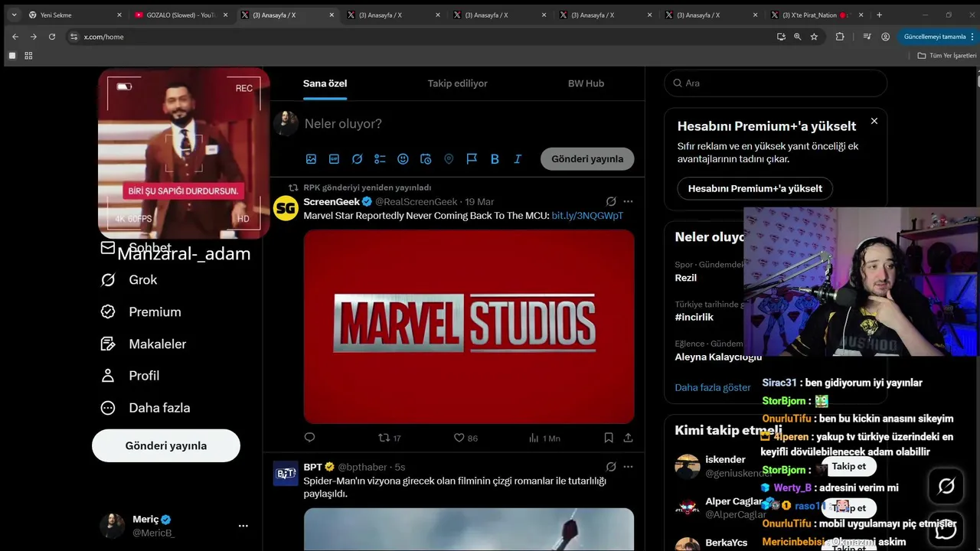980x551 pixels.
Task: Switch to BW Hub tab
Action: [x=586, y=83]
